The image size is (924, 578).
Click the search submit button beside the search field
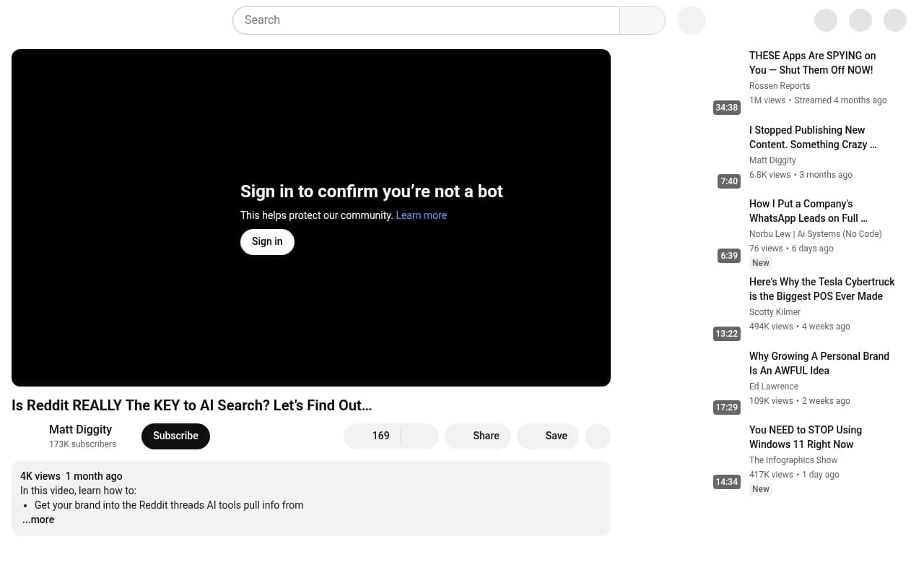(x=642, y=20)
